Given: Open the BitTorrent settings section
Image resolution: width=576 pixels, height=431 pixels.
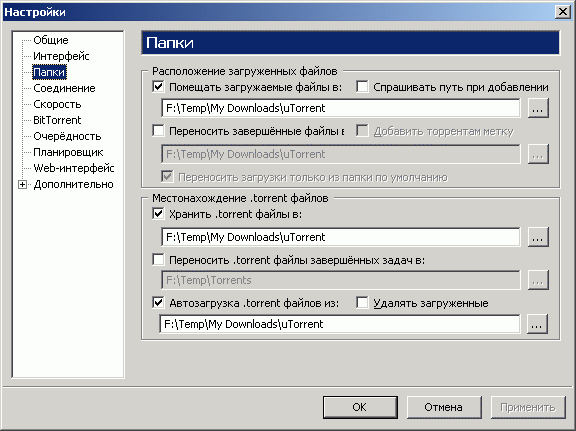Looking at the screenshot, I should (x=57, y=120).
